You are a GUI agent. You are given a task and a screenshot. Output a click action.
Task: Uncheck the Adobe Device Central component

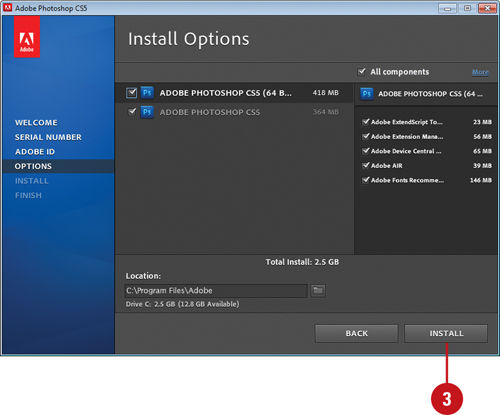click(x=366, y=151)
